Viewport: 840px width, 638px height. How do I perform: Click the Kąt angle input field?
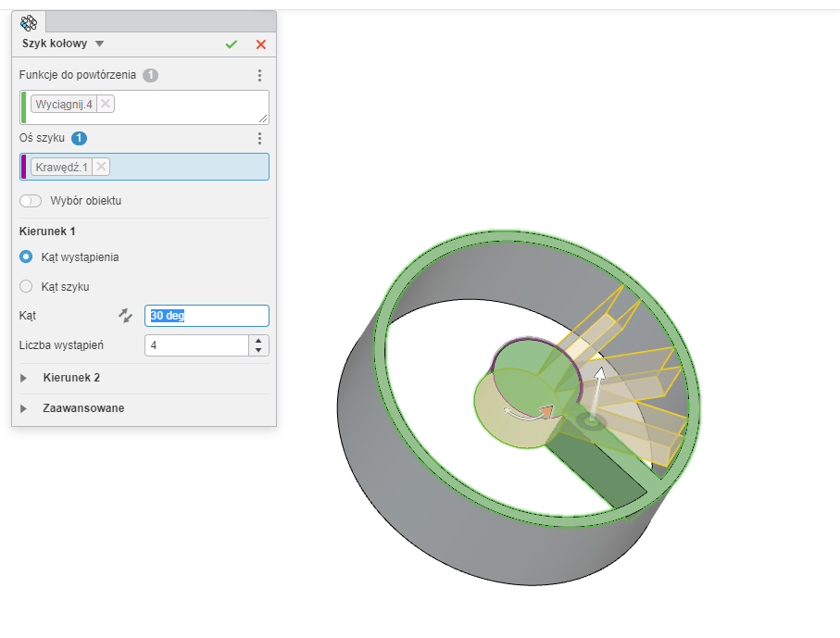click(x=207, y=316)
